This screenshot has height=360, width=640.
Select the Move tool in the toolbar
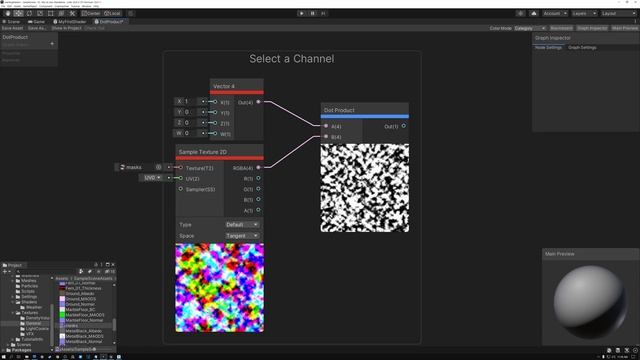pos(18,13)
